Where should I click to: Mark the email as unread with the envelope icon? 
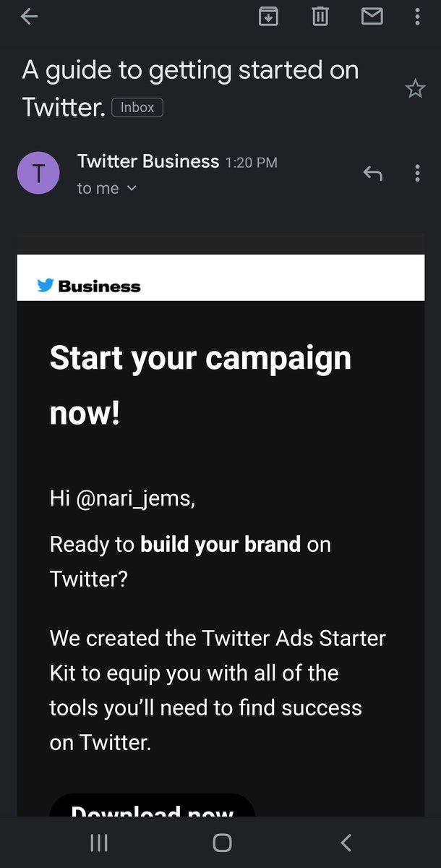click(372, 15)
